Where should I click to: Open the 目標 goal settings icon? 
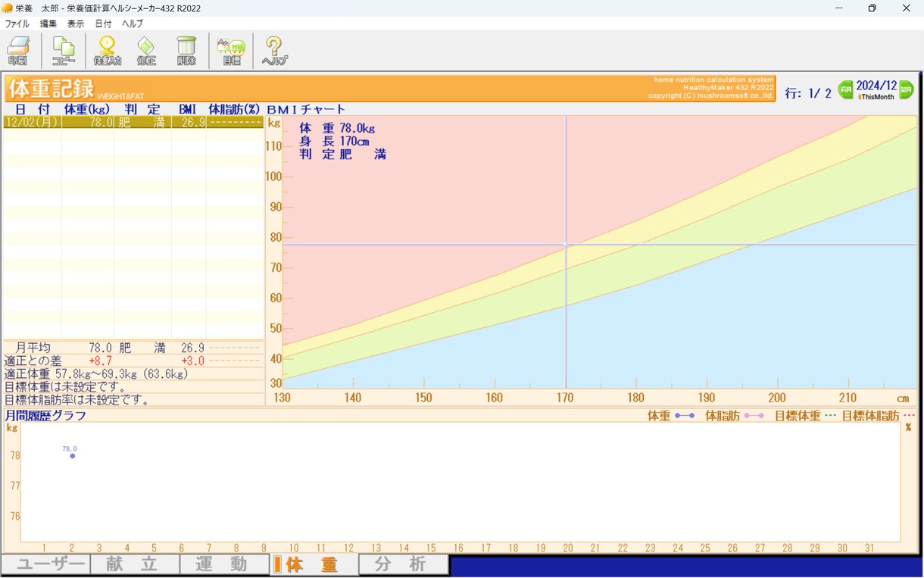tap(231, 51)
